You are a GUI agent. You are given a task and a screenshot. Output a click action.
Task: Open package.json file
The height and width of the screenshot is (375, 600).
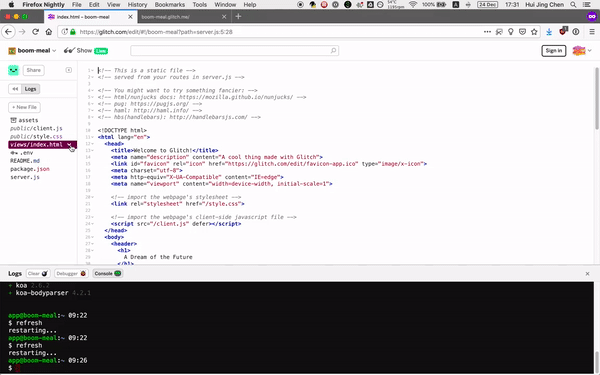click(30, 169)
